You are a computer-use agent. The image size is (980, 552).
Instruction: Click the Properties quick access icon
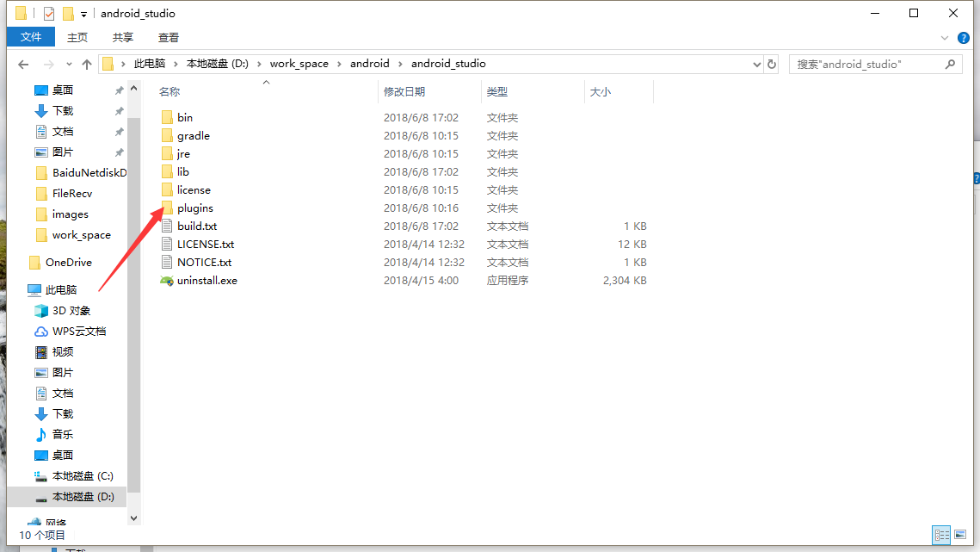[x=49, y=13]
